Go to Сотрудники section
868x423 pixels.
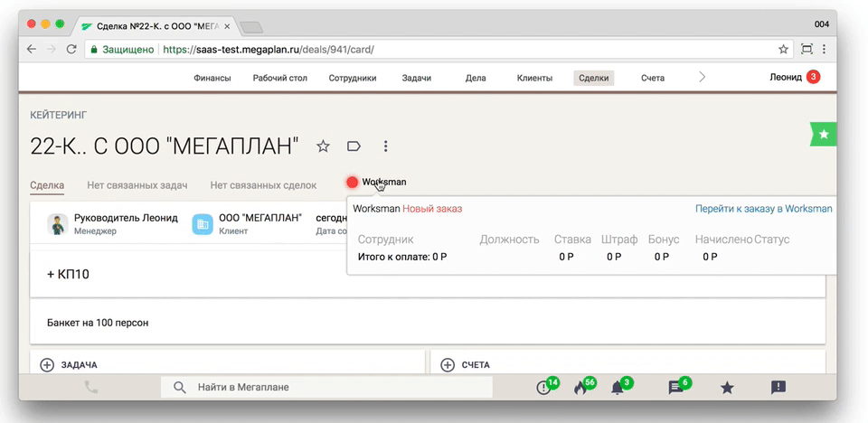coord(353,78)
